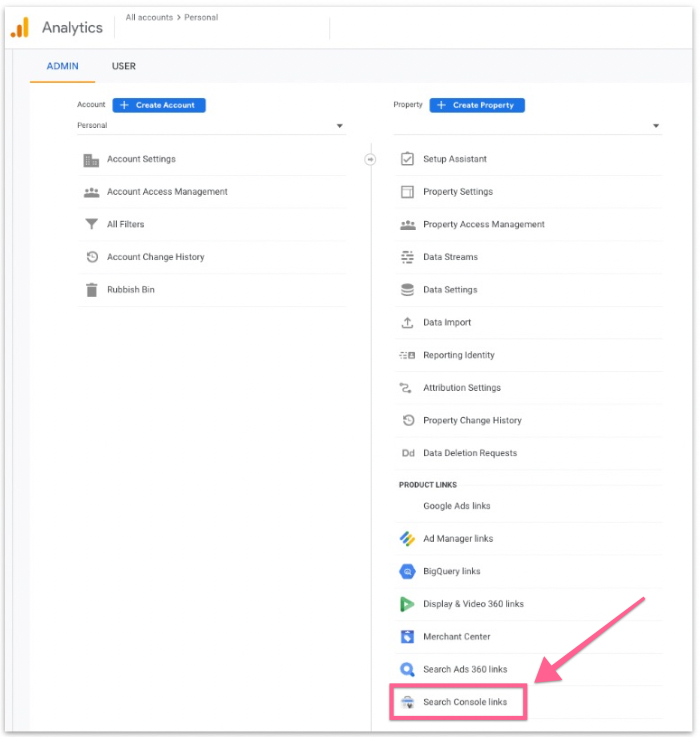
Task: Click the Search Ads 360 icon
Action: (x=407, y=669)
